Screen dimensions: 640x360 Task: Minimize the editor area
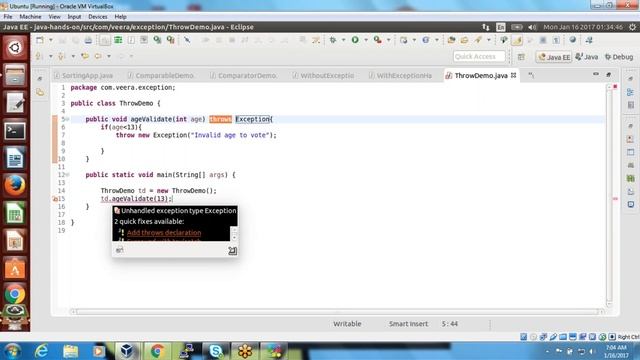(596, 74)
